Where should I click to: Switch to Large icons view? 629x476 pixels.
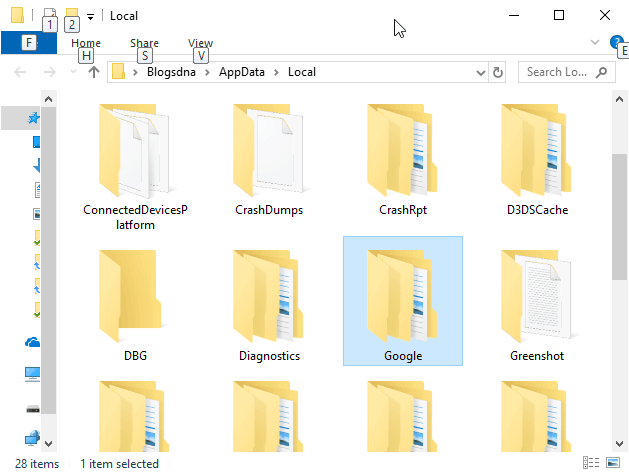(613, 463)
